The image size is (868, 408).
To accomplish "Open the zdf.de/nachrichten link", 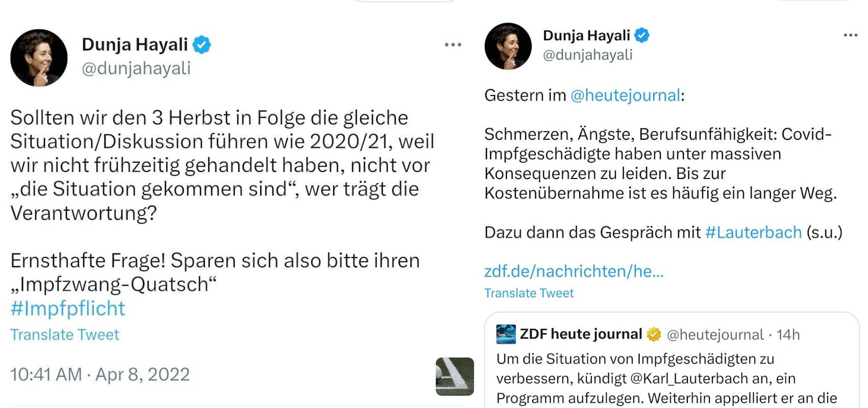I will tap(574, 271).
